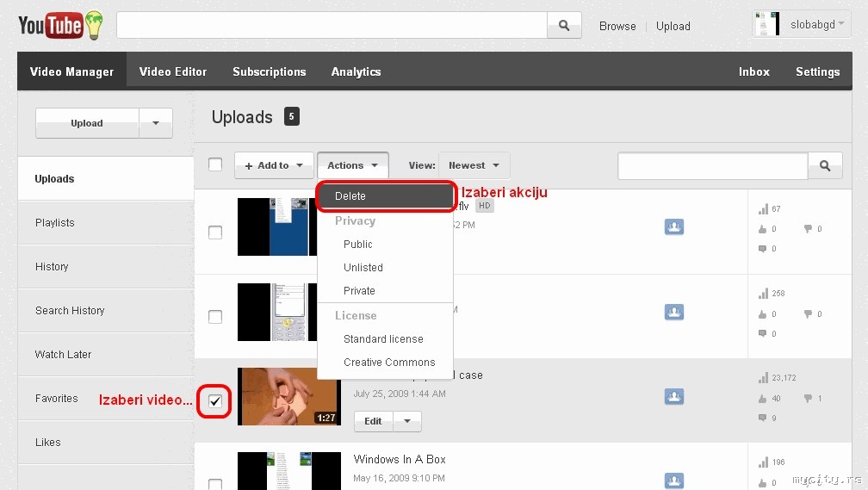
Task: Select Uploads in the sidebar
Action: coord(106,179)
